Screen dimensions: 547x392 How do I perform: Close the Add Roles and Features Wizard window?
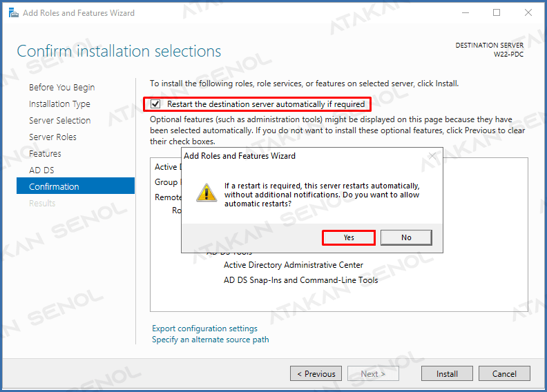coord(528,13)
